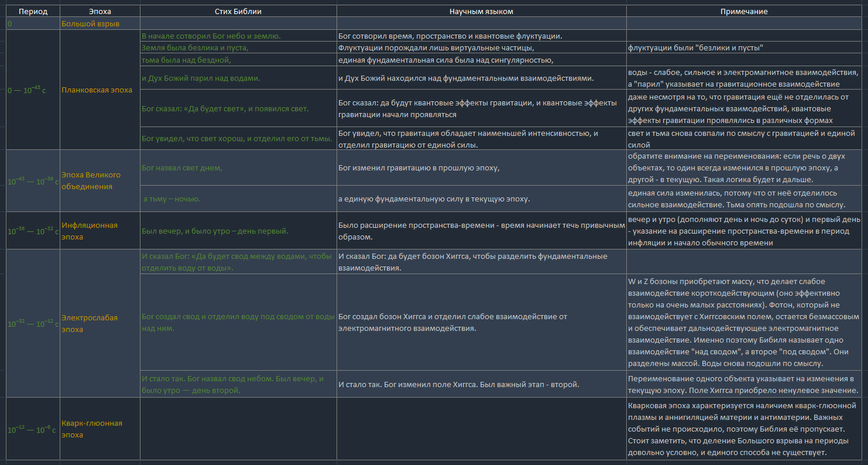Click 'и Дух Божий находился над фундаментальными взаимодействиями.'
The image size is (868, 465).
(481, 77)
